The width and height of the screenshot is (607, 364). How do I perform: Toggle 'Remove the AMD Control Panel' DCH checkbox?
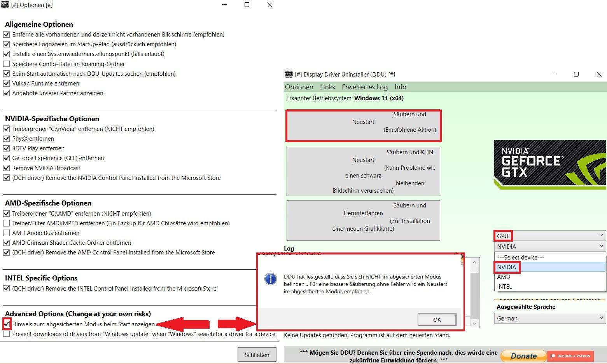click(x=6, y=253)
